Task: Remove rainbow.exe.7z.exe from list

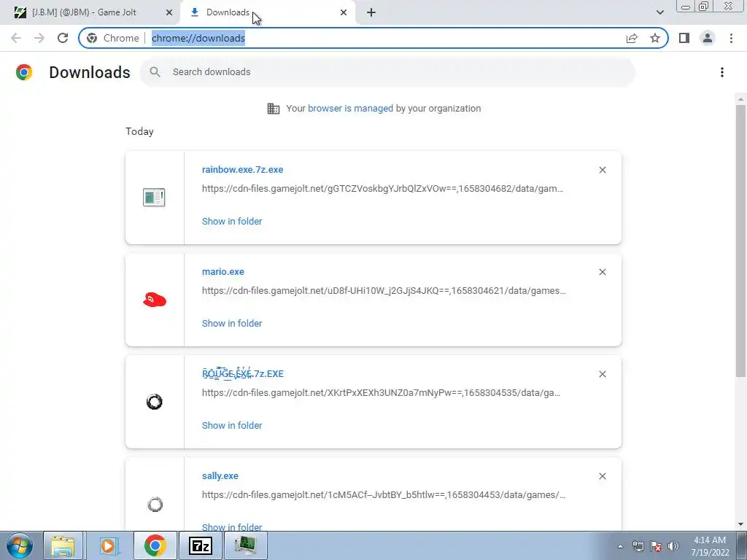Action: 602,170
